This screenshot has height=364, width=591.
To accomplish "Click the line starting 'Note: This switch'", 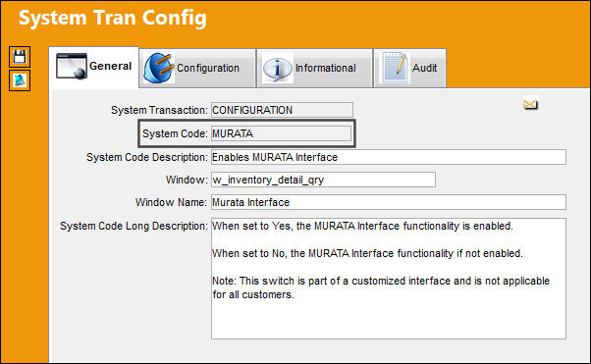I will tap(381, 281).
